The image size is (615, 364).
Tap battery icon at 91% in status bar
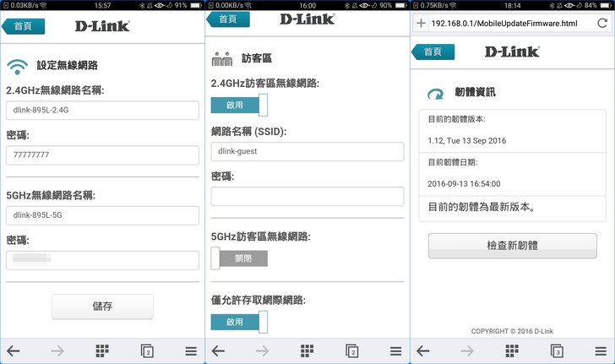coord(196,5)
